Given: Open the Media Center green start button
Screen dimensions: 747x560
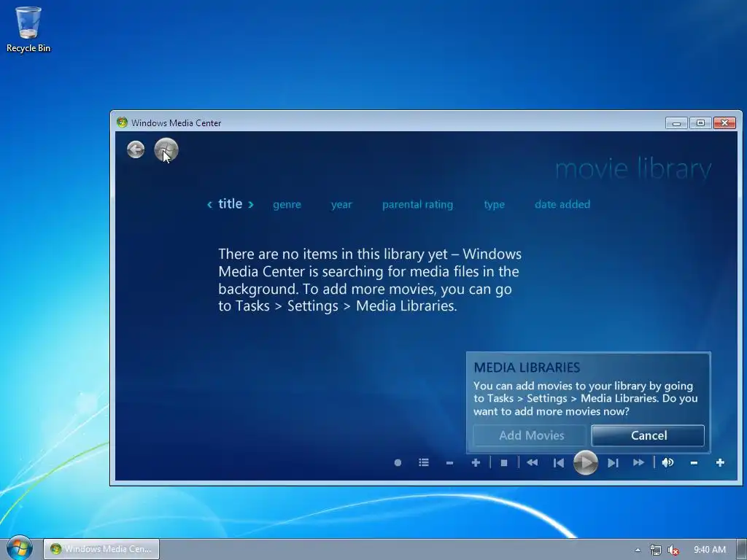Looking at the screenshot, I should (x=166, y=149).
